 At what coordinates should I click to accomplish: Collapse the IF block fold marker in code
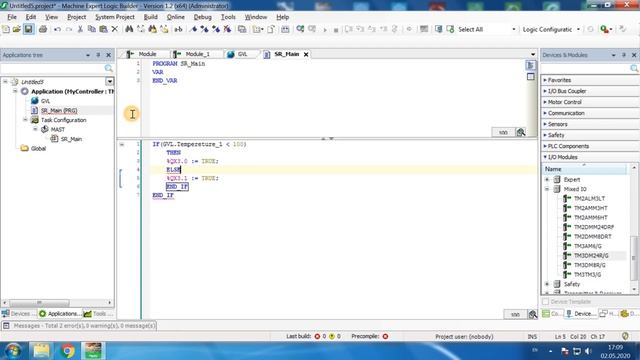tap(122, 144)
